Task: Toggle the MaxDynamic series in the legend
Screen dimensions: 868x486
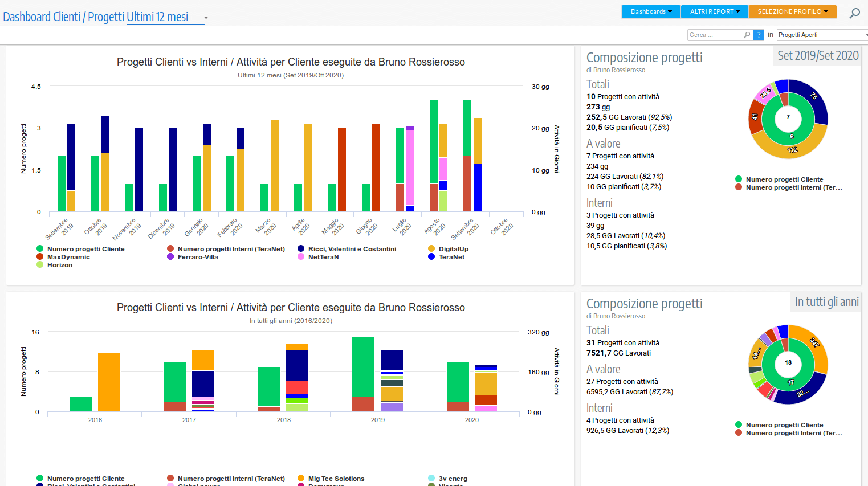Action: (x=68, y=257)
